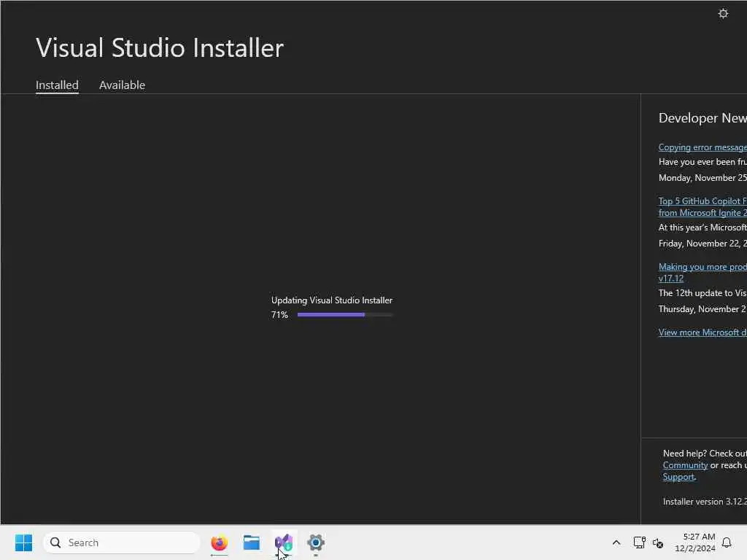This screenshot has width=747, height=560.
Task: Open the Windows Start menu
Action: click(23, 542)
